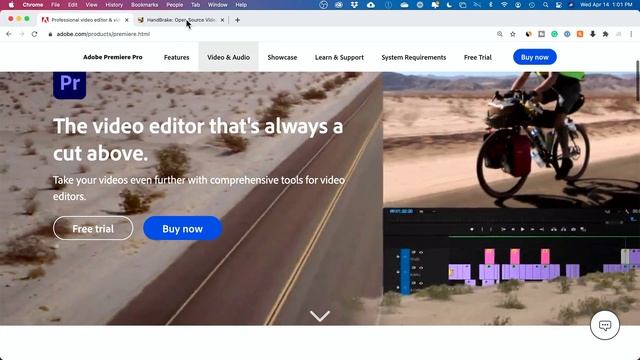Click the Bluetooth menu bar icon
The width and height of the screenshot is (640, 360).
click(491, 5)
